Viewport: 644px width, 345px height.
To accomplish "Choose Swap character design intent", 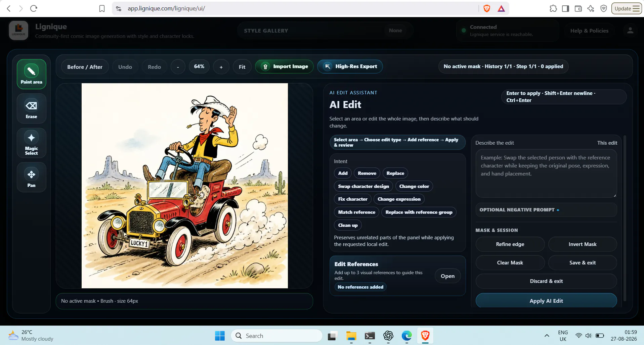I will tap(363, 186).
